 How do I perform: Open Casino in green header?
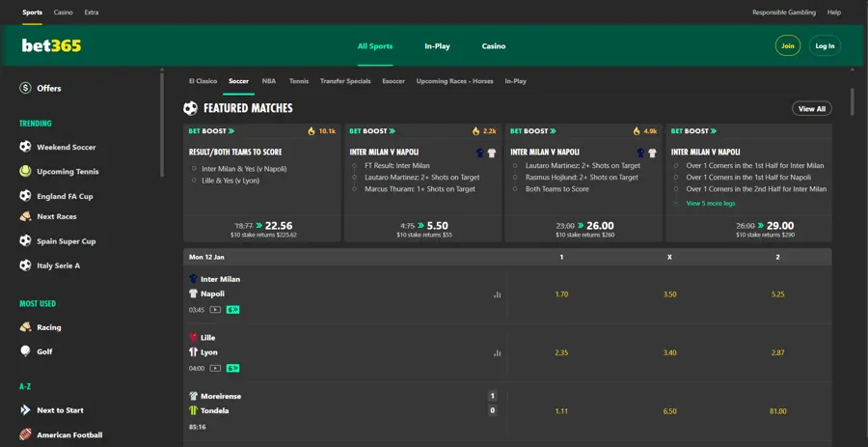pyautogui.click(x=493, y=46)
